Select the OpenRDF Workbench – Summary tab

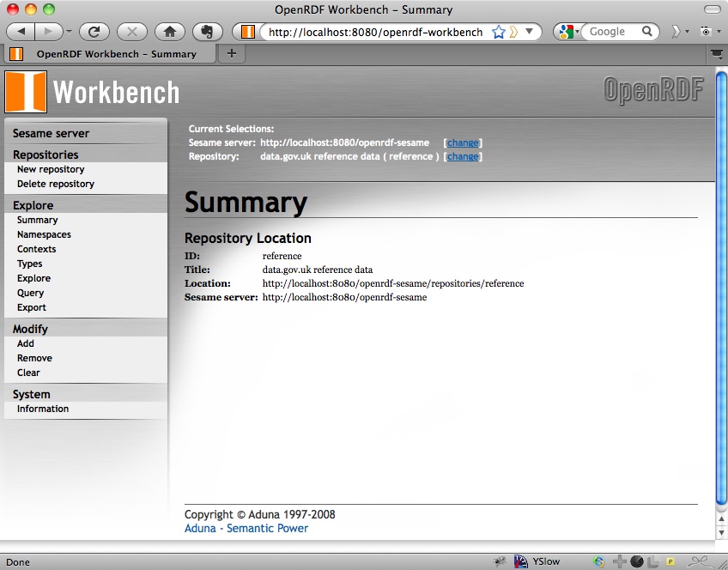pos(110,54)
